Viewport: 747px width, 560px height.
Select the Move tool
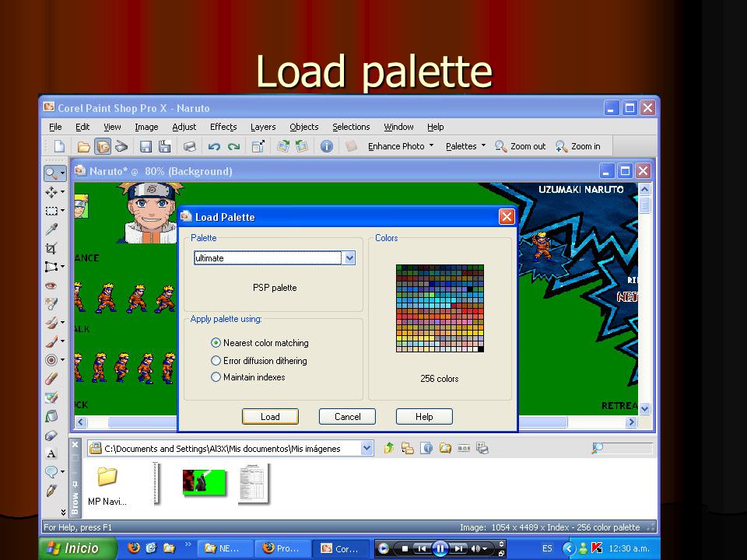point(51,192)
